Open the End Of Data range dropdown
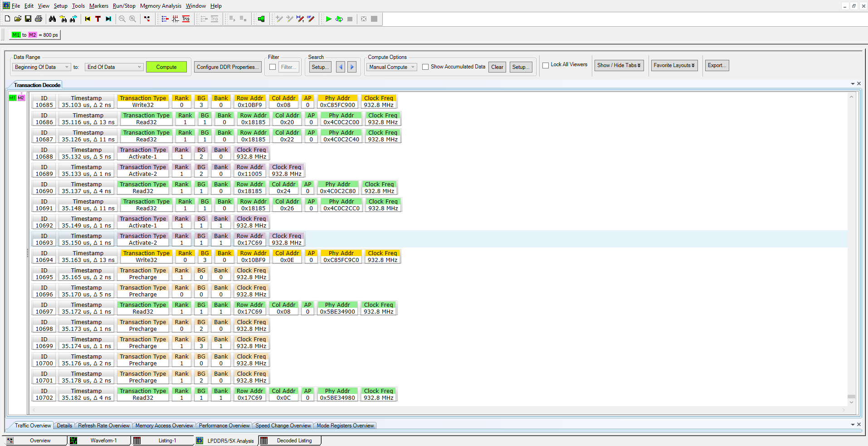Viewport: 868px width, 446px height. click(114, 67)
